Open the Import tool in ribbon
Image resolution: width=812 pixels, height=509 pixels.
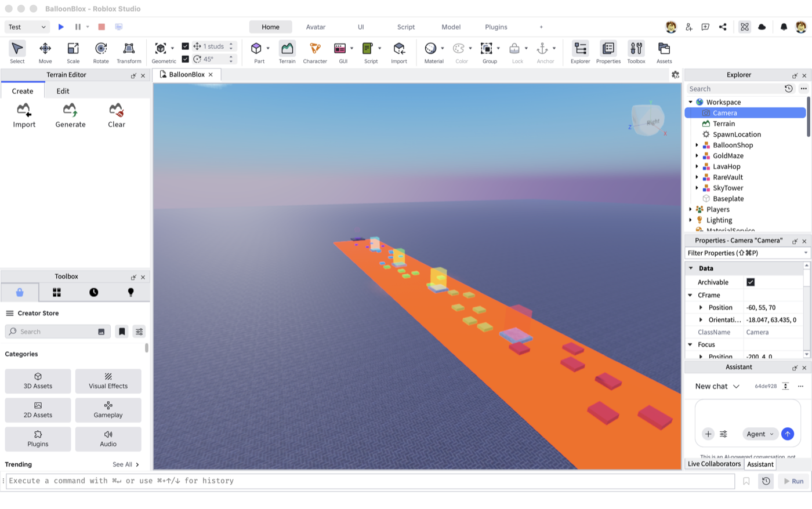pyautogui.click(x=399, y=52)
